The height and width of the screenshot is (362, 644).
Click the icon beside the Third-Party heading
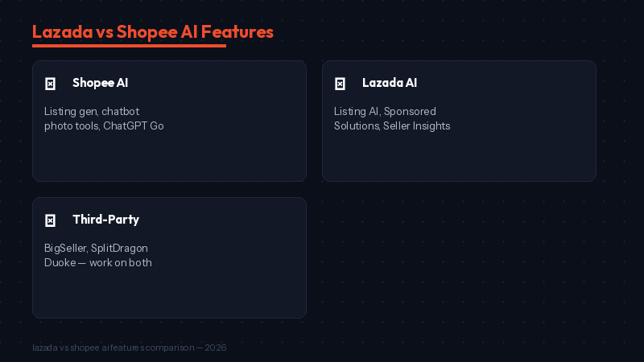tap(50, 220)
